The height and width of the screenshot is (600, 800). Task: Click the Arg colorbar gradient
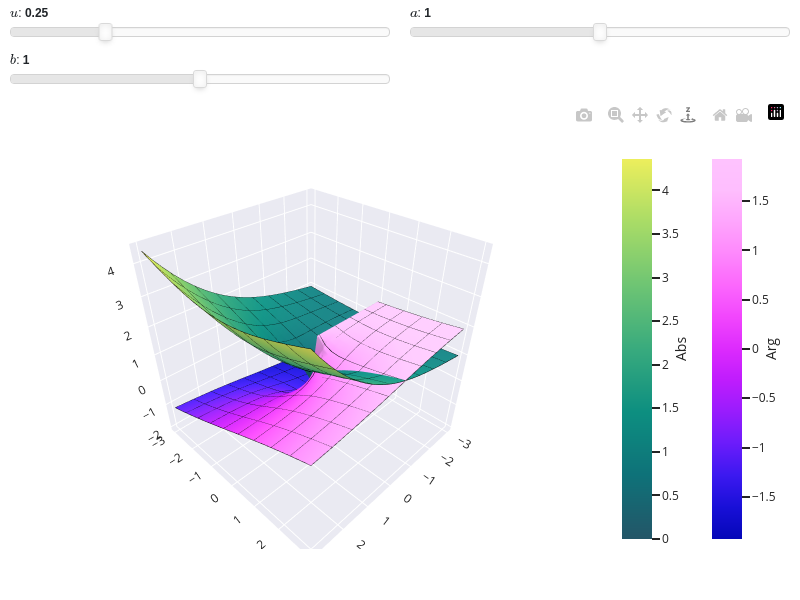(x=727, y=348)
